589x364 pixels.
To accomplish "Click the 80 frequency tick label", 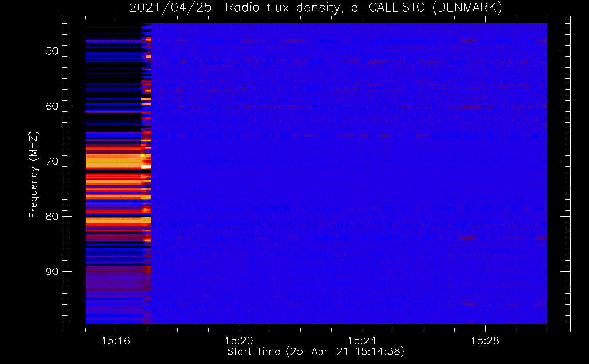I will pos(52,217).
